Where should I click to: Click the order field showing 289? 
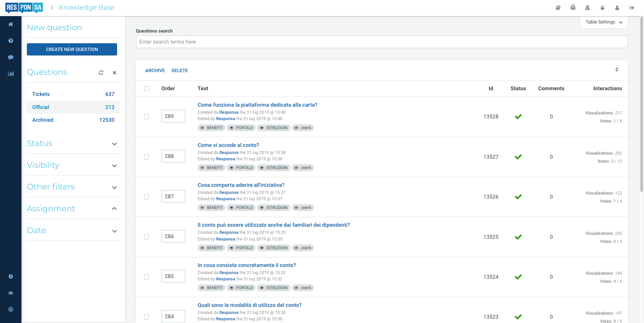[x=173, y=116]
